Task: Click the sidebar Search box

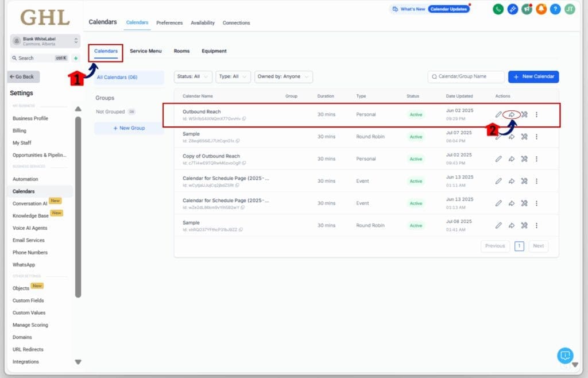Action: click(40, 58)
